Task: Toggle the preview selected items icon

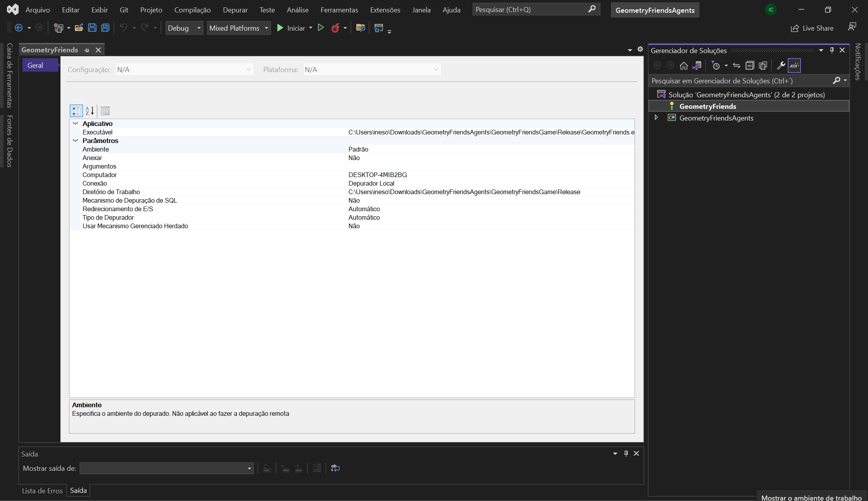Action: point(794,65)
